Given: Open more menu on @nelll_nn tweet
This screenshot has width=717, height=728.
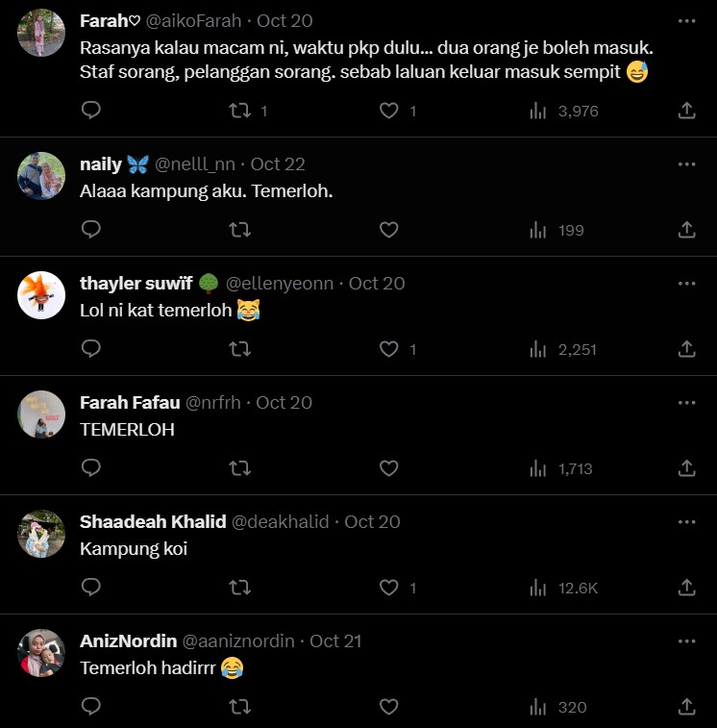Looking at the screenshot, I should 686,163.
